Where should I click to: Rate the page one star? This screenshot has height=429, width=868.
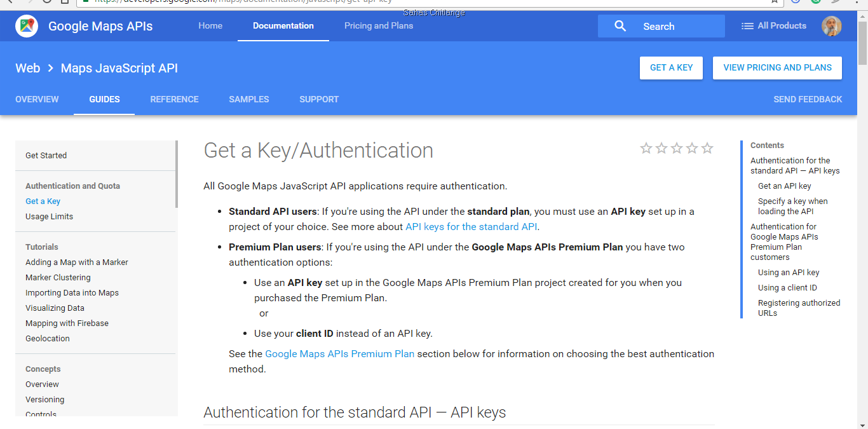pos(646,149)
